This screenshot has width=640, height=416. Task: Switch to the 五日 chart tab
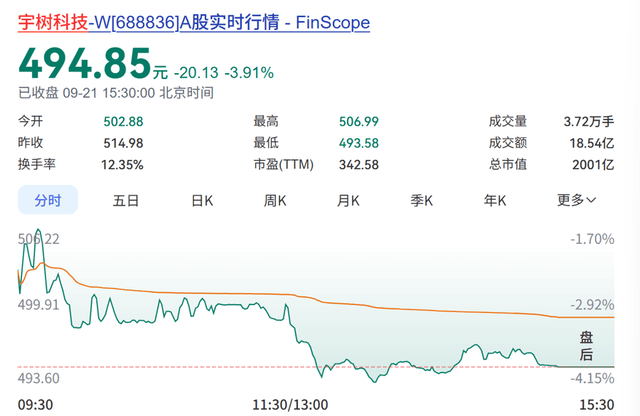[126, 200]
